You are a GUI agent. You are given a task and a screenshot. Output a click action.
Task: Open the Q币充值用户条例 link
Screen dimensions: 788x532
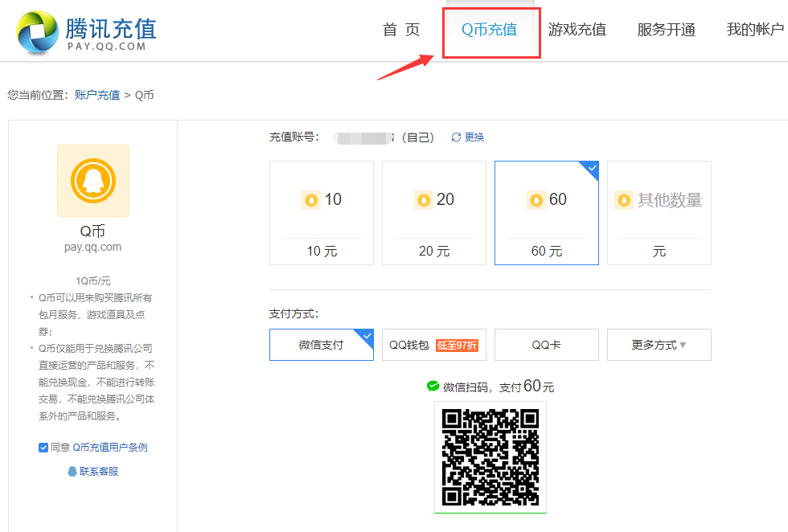110,448
